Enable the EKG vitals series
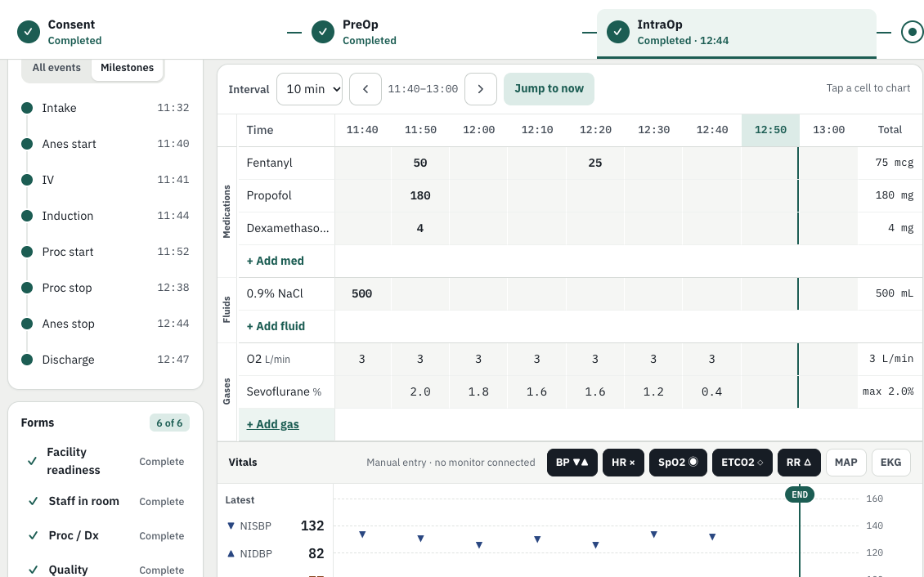The image size is (924, 577). (x=890, y=463)
